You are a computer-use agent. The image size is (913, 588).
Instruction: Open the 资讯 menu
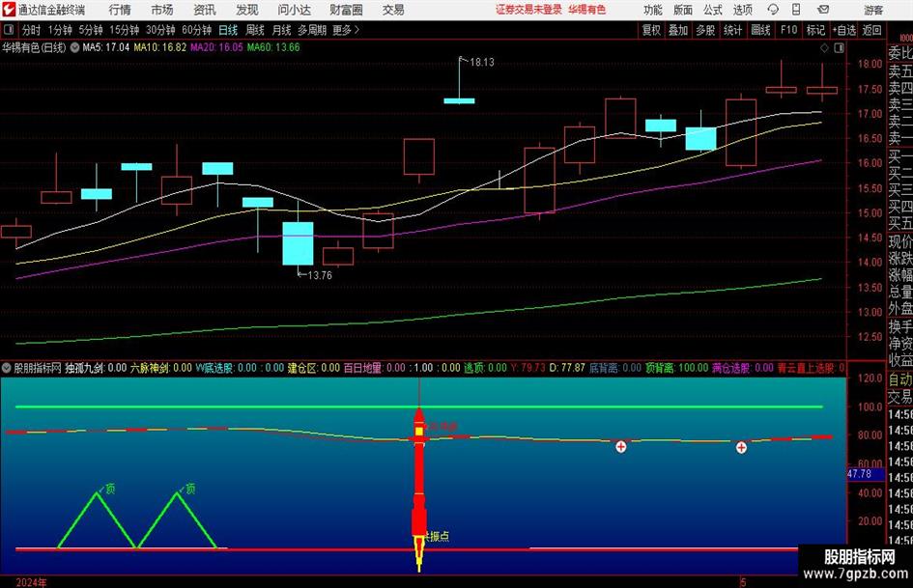point(205,10)
